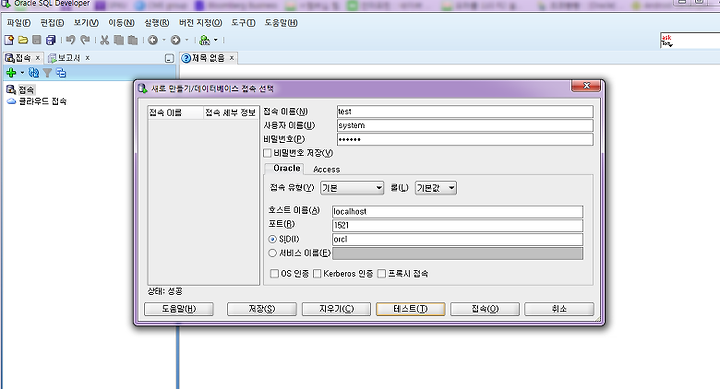Click the 포트 field containing 1521

pyautogui.click(x=457, y=226)
